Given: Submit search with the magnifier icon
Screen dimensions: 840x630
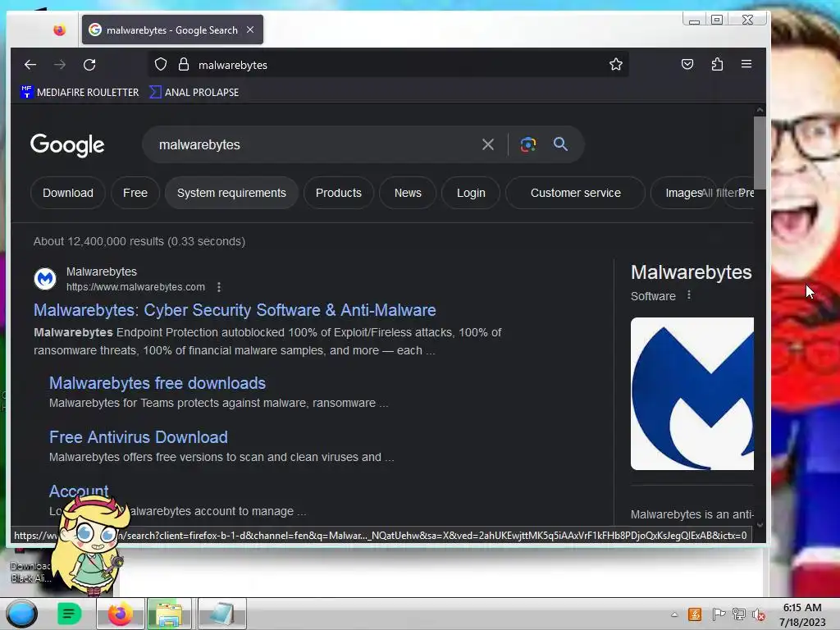Looking at the screenshot, I should point(560,144).
